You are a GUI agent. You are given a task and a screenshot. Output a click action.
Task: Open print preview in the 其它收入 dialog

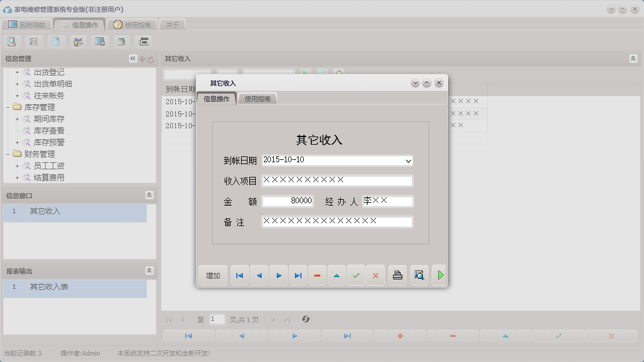(x=418, y=275)
